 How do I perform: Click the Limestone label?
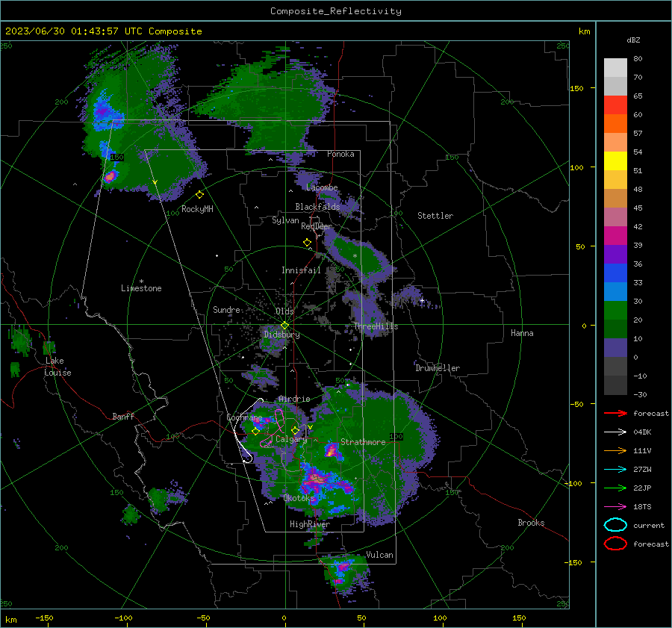click(x=141, y=288)
